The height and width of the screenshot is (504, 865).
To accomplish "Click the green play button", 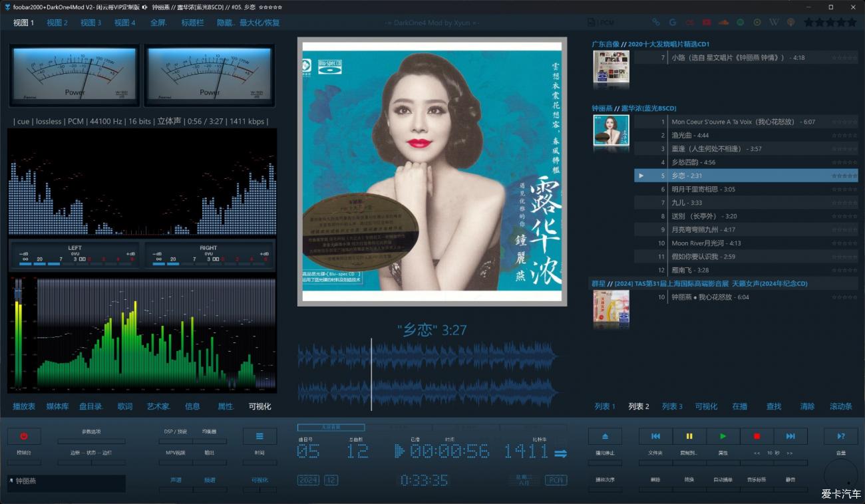I will tap(723, 436).
